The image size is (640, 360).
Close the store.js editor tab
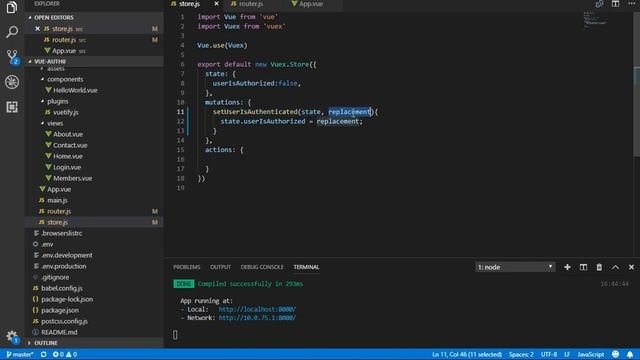[x=216, y=4]
